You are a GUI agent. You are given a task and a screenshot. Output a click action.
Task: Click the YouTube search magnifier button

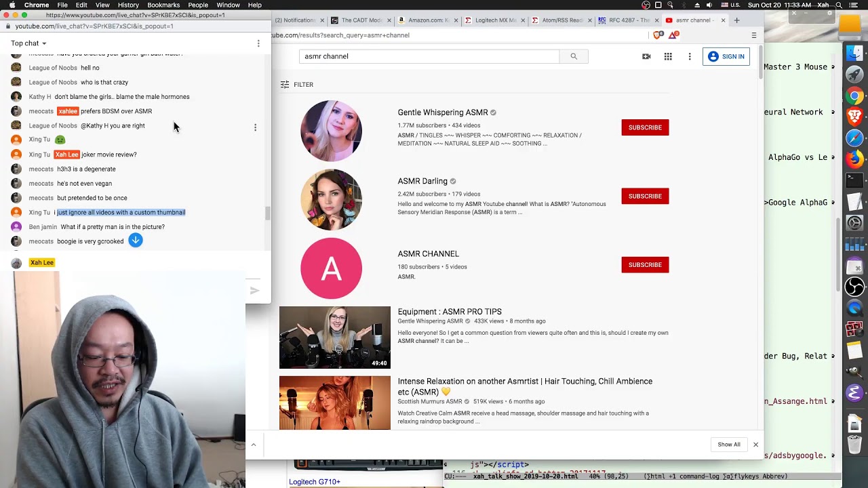pyautogui.click(x=574, y=56)
